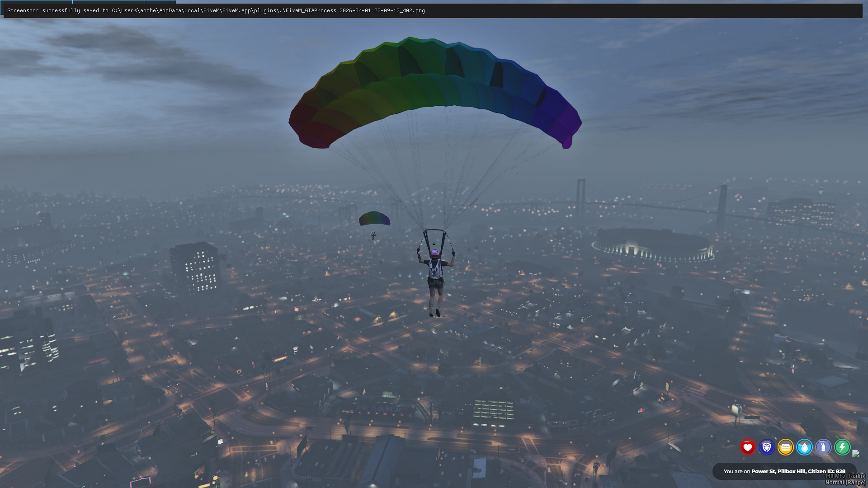The height and width of the screenshot is (488, 868).
Task: Click the Power St, Pillbox Hill location text
Action: pyautogui.click(x=778, y=471)
